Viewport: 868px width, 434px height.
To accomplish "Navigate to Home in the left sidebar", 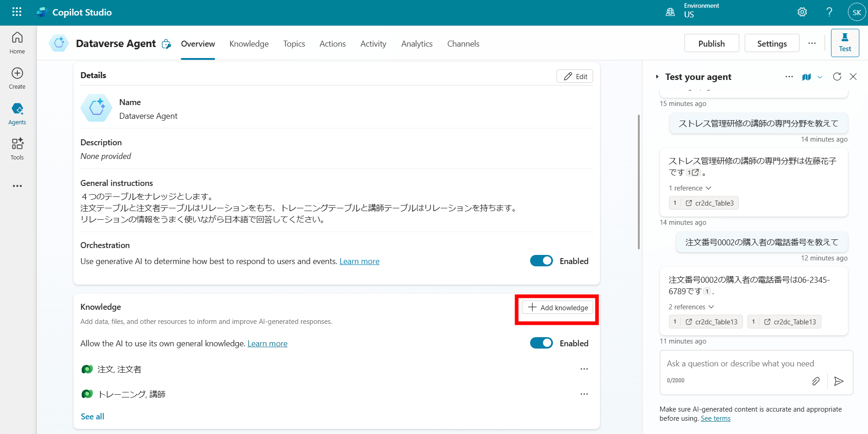I will pos(17,42).
